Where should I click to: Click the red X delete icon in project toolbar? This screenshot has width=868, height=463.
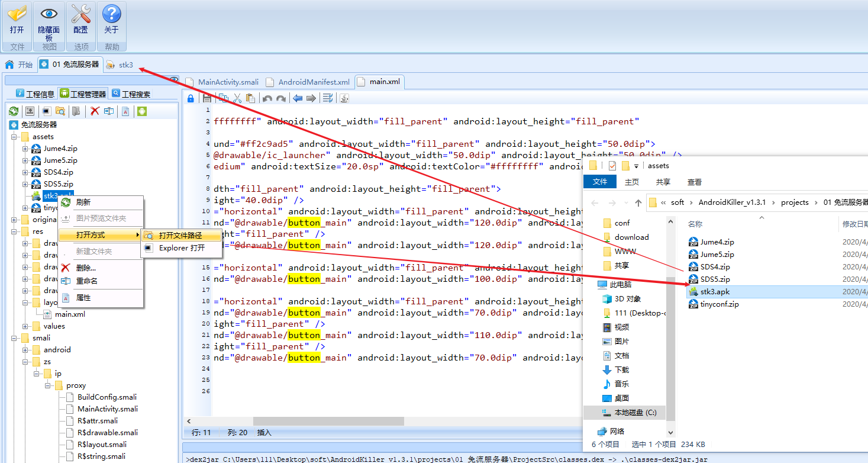(x=95, y=111)
